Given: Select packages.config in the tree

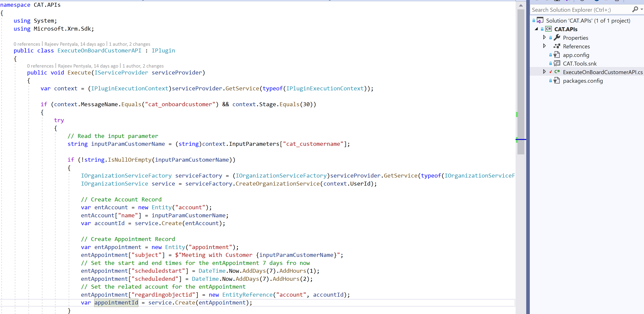Looking at the screenshot, I should (582, 81).
